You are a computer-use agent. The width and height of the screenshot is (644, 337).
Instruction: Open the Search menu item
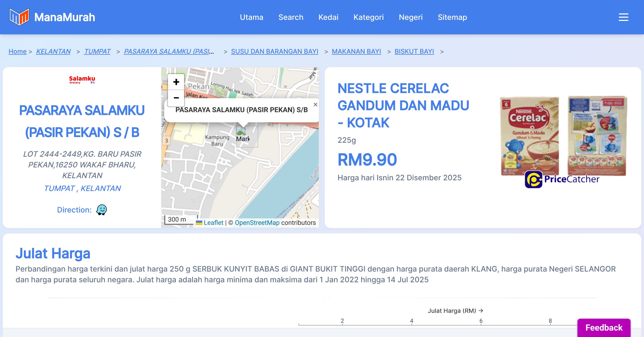291,17
